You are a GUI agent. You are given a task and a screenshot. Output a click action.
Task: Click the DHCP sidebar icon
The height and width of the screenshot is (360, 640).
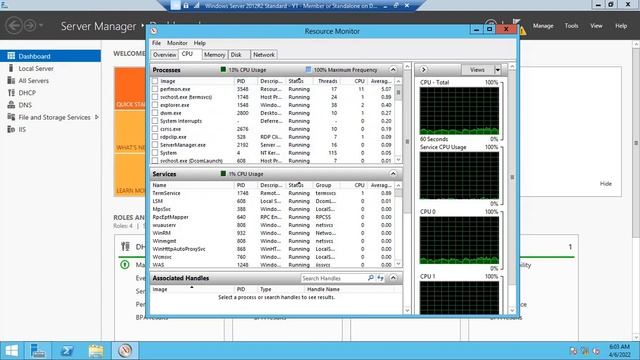click(x=11, y=93)
